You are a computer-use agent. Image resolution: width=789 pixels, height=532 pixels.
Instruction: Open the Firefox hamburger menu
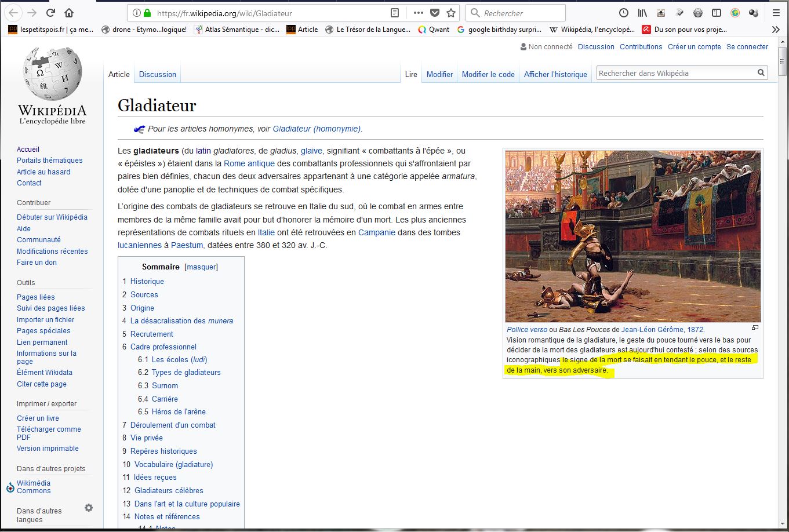point(776,13)
